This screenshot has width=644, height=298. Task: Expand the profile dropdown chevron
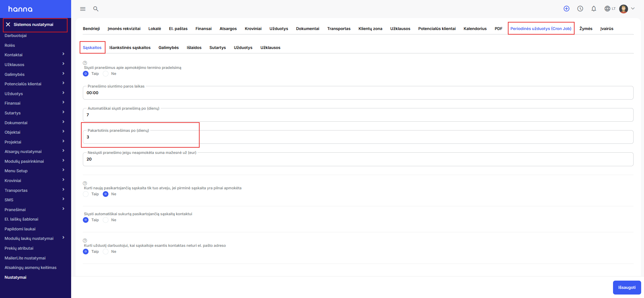point(633,9)
